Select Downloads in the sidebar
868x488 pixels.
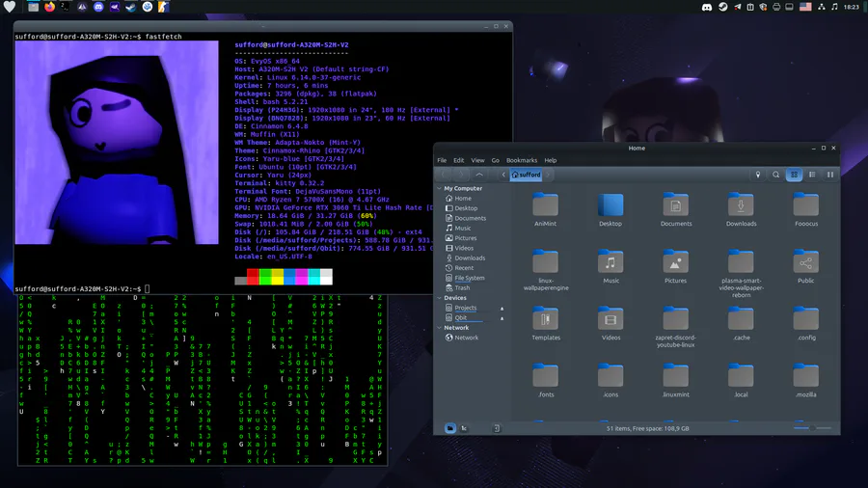tap(471, 258)
